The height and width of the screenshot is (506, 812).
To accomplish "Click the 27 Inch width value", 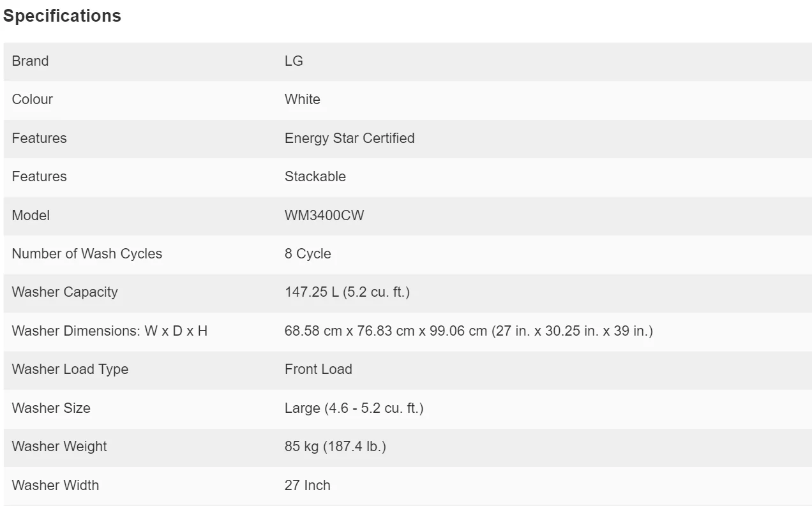I will (308, 486).
